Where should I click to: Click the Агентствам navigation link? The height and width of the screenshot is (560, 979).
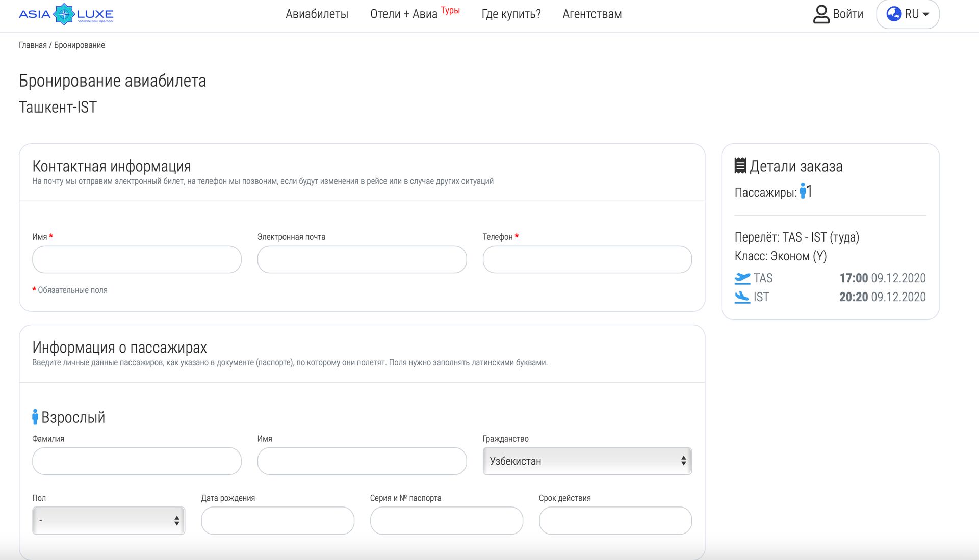click(x=592, y=14)
